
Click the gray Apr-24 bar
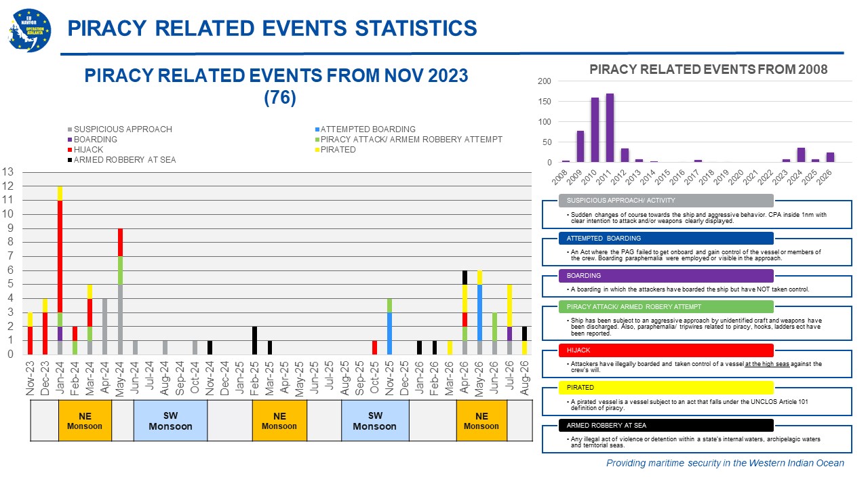pos(105,326)
